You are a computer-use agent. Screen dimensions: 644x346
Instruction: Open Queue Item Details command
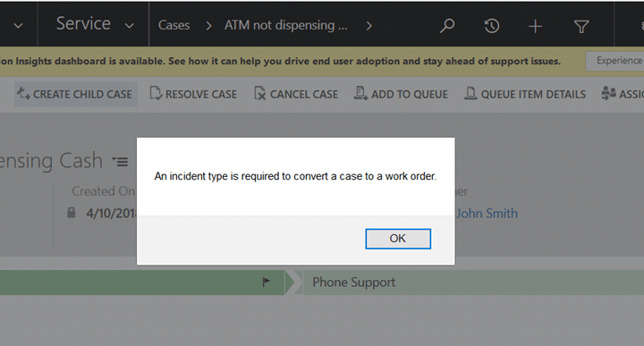525,94
